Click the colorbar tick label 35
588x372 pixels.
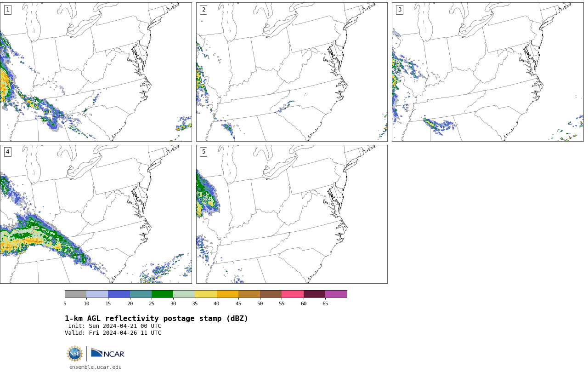point(195,303)
